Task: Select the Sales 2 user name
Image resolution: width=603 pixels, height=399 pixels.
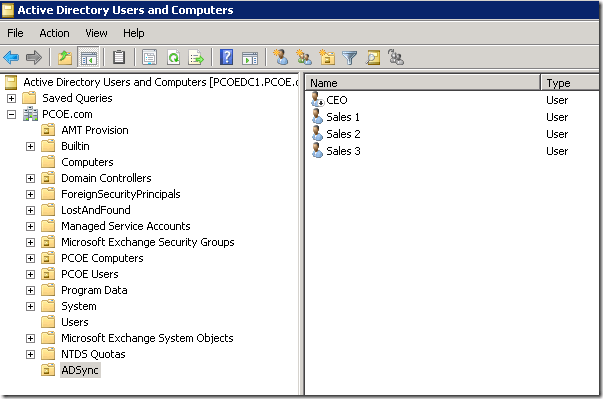Action: point(343,134)
